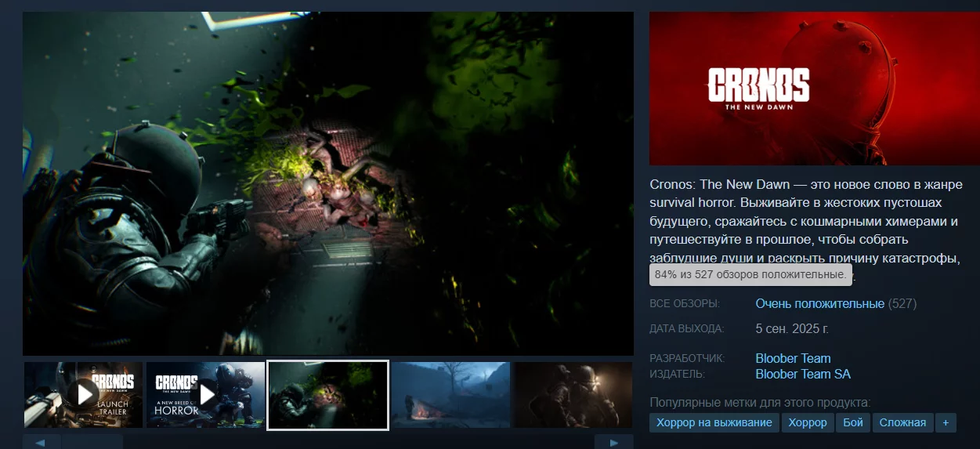This screenshot has height=449, width=980.
Task: Click the ВСЕ ОБЗОРЫ label
Action: 685,303
